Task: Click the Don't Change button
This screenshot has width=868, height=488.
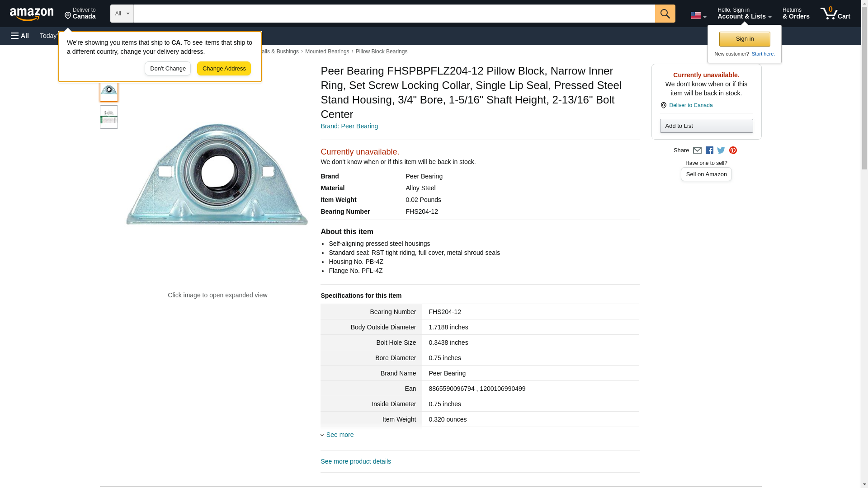Action: point(168,69)
